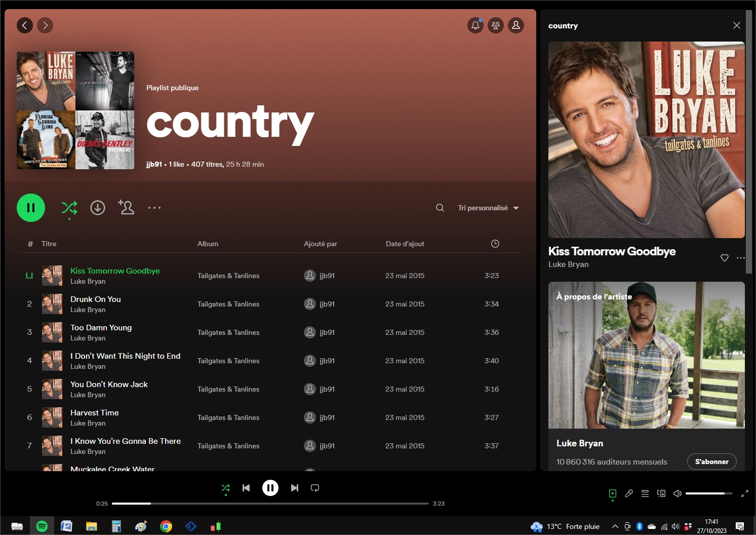Open the À propos de l'artiste card
This screenshot has height=535, width=756.
click(x=647, y=376)
